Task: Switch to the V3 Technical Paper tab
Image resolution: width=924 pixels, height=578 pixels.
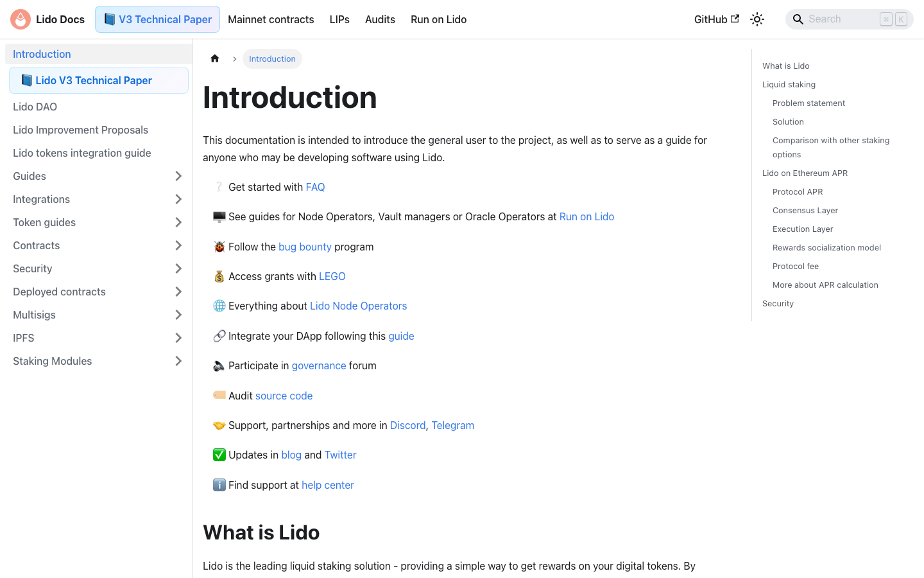Action: pyautogui.click(x=157, y=19)
